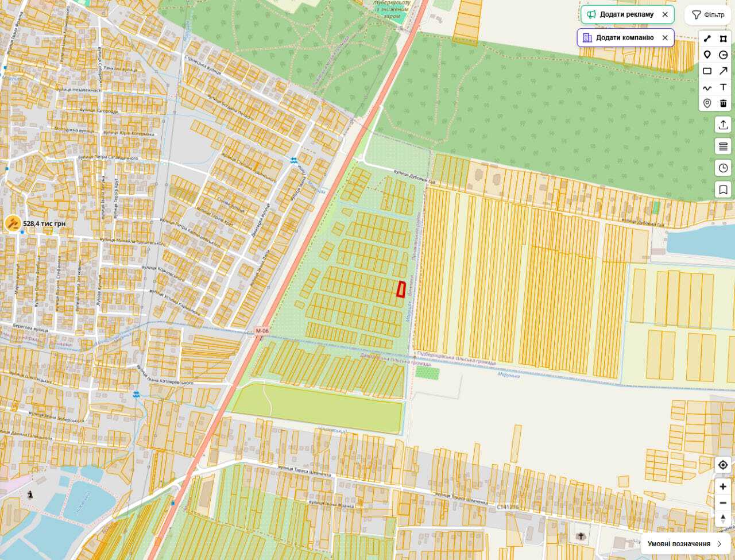Select the rectangle drawing tool
The image size is (735, 560).
(x=707, y=71)
